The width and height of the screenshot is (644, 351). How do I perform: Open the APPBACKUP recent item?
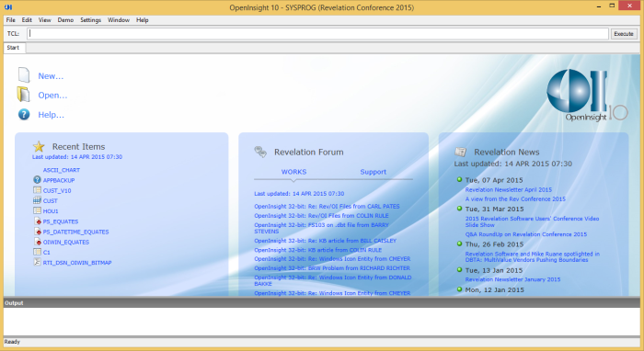59,180
